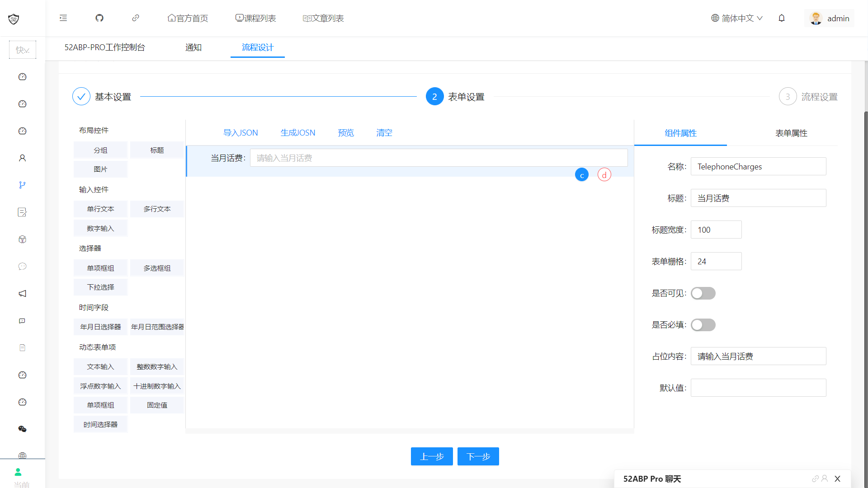Click the megaphone sidebar icon
This screenshot has width=868, height=488.
(22, 294)
